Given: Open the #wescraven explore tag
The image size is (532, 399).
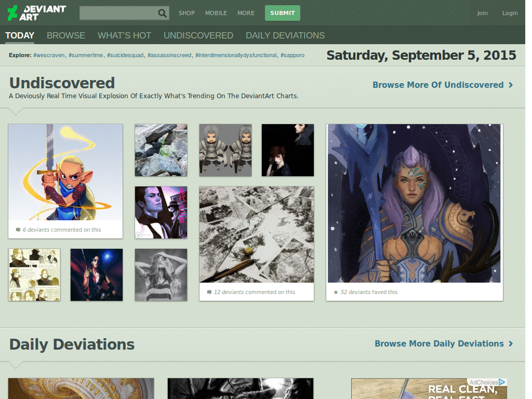Looking at the screenshot, I should (x=49, y=55).
